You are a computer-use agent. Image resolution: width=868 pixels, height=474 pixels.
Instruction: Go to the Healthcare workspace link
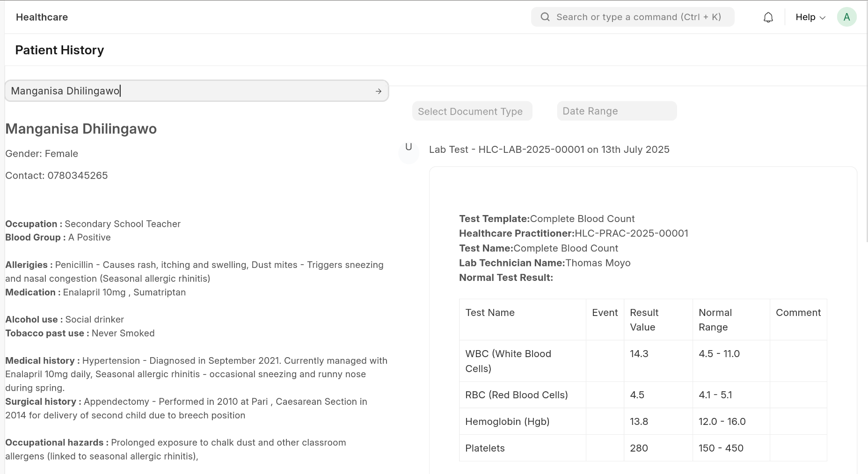(42, 17)
